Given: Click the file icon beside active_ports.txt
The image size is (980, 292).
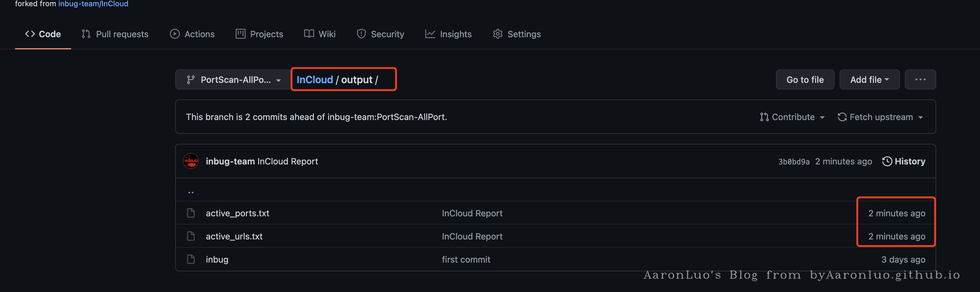Looking at the screenshot, I should [191, 213].
